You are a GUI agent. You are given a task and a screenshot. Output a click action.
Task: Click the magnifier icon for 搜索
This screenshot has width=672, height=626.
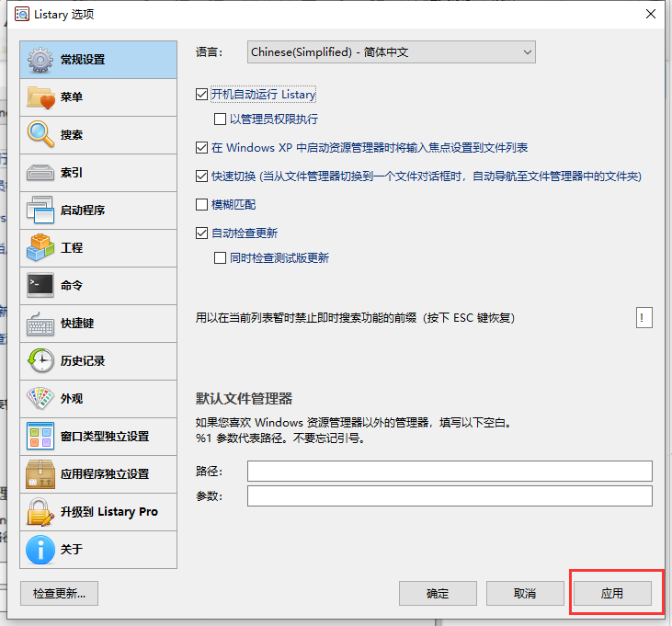click(x=40, y=134)
